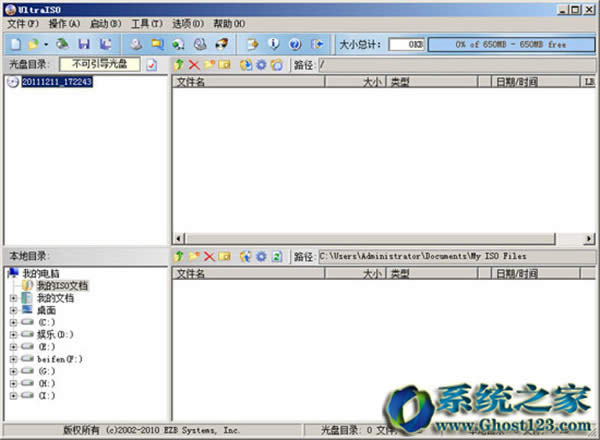Expand the (C:) drive node
The height and width of the screenshot is (440, 600).
click(x=12, y=322)
